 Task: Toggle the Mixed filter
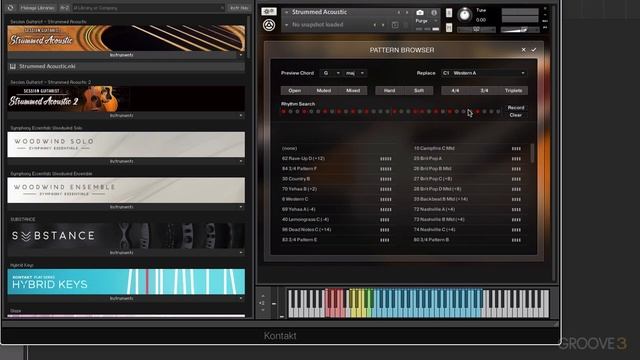[353, 91]
